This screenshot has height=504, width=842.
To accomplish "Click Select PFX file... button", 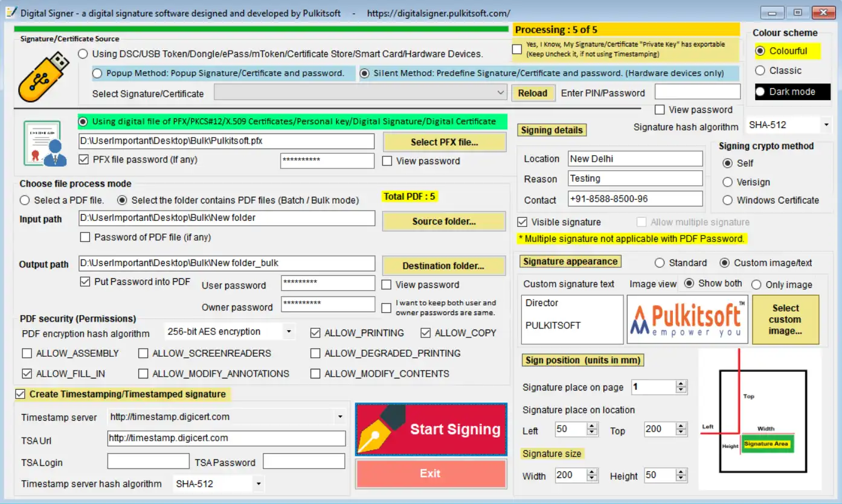I will pyautogui.click(x=445, y=142).
